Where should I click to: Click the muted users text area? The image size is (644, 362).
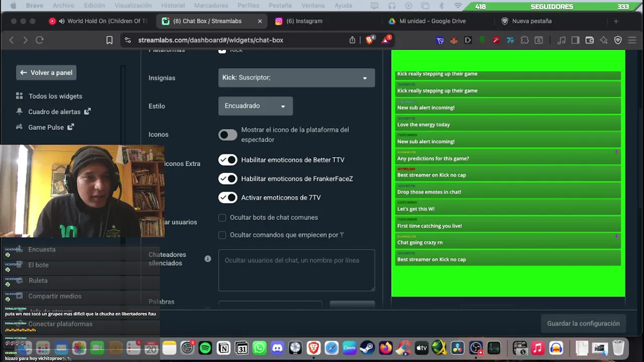tap(296, 270)
